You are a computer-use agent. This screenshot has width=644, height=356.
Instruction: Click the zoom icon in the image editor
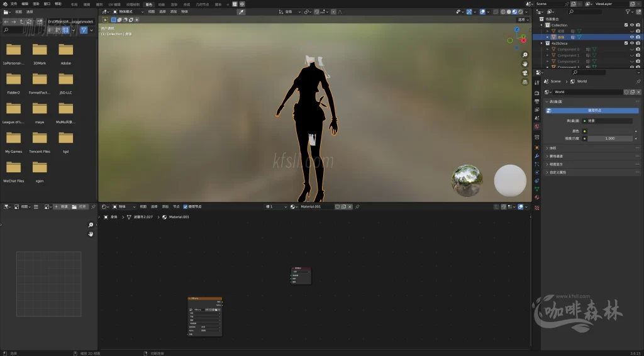tap(91, 225)
